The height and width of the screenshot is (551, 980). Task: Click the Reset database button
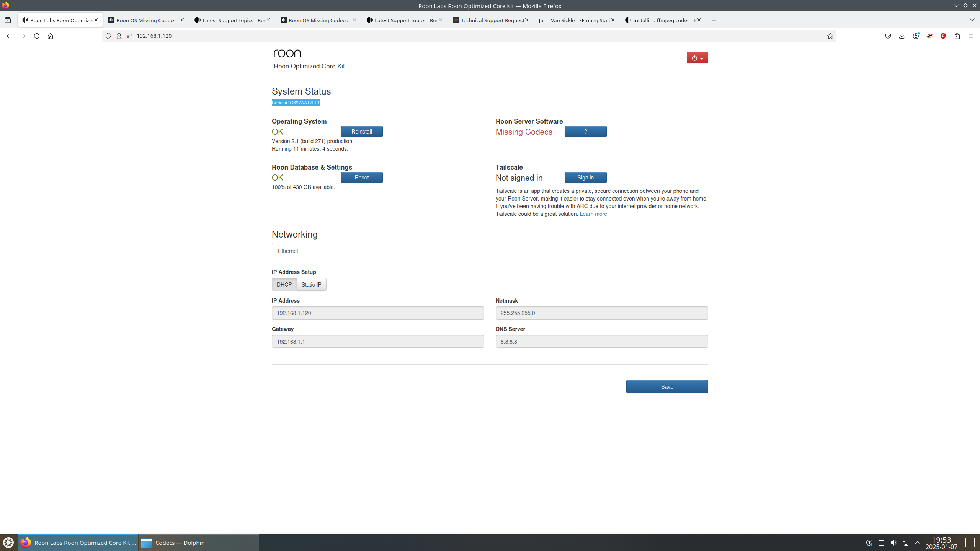(x=361, y=178)
